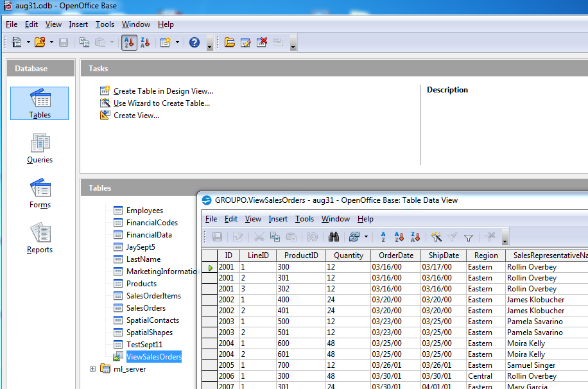Open the Tools menu

pos(105,24)
